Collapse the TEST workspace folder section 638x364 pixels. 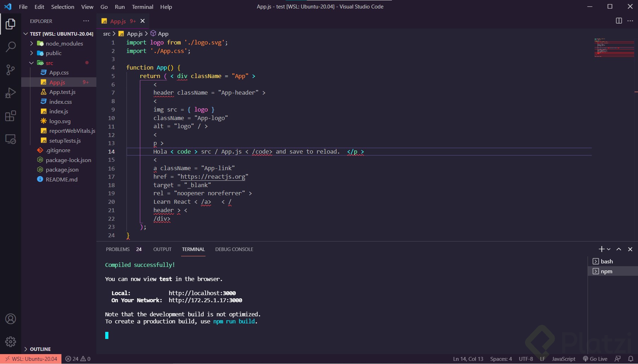click(x=59, y=34)
